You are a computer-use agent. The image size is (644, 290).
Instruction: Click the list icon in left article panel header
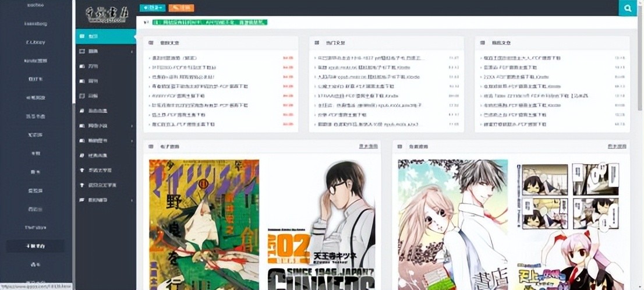(x=151, y=43)
